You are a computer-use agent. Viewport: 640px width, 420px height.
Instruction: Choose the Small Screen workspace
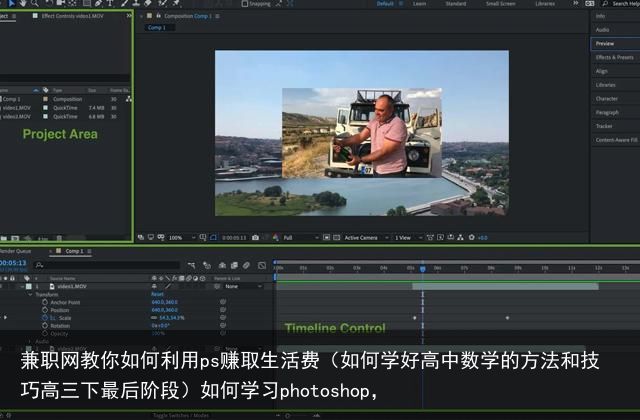click(x=500, y=4)
